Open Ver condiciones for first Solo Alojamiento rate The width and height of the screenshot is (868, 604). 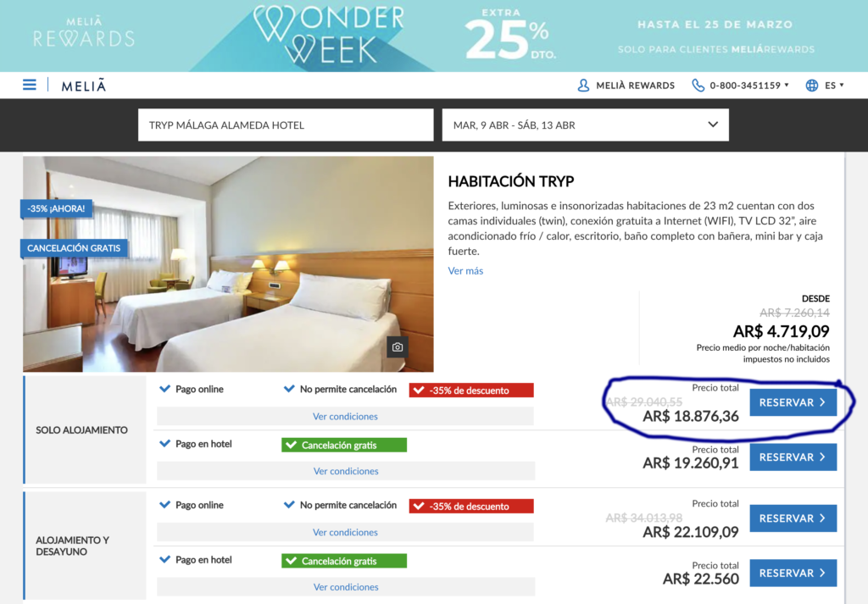345,417
